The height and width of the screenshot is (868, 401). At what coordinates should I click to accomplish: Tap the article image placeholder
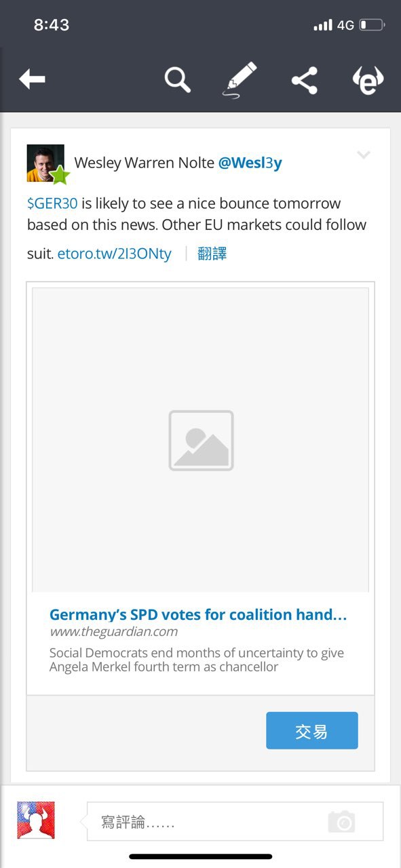pyautogui.click(x=201, y=440)
